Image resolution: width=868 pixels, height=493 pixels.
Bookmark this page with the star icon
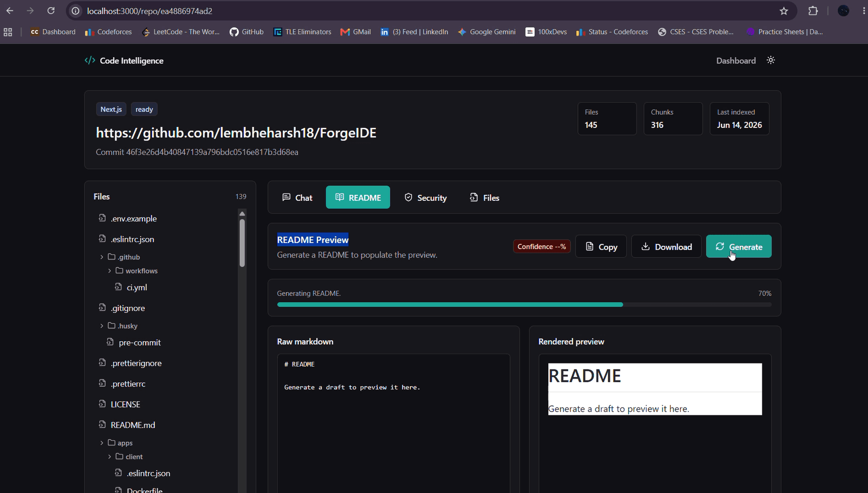point(784,11)
